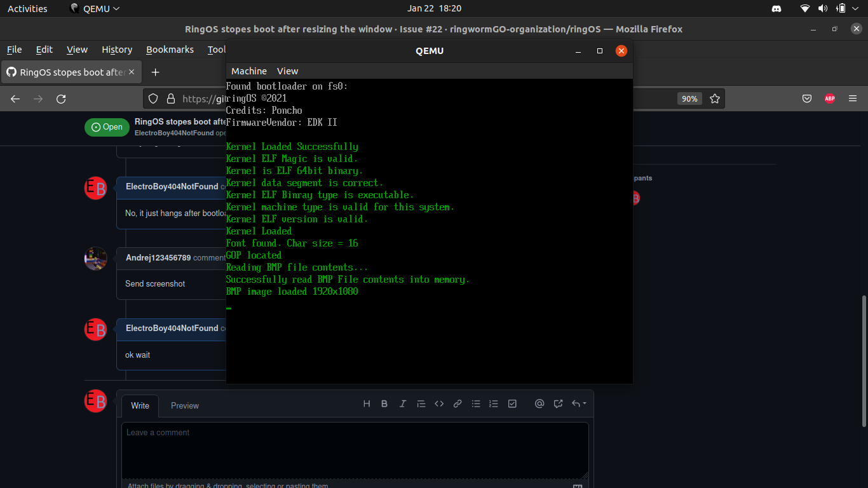Select the RingOS issue browser tab
This screenshot has width=868, height=488.
coord(72,72)
